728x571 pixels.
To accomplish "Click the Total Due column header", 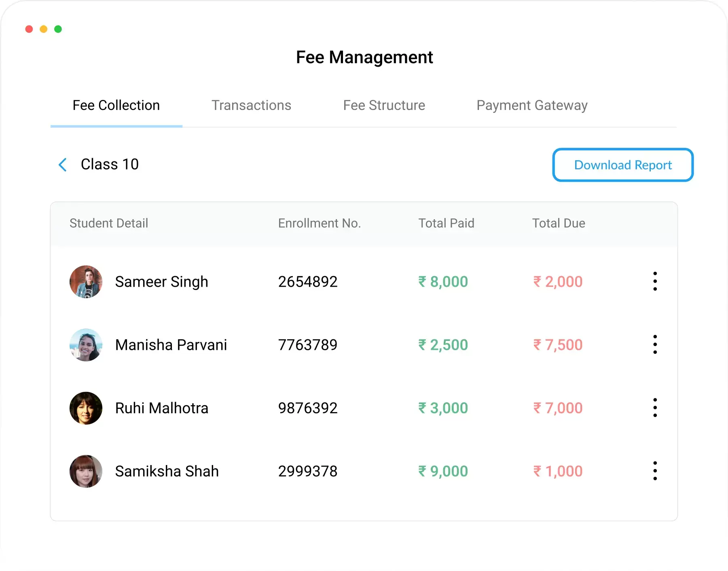I will 558,223.
